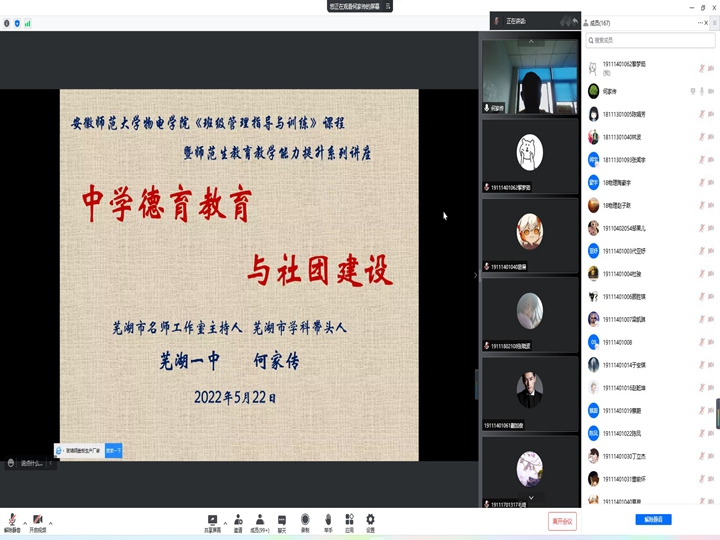
Task: Click the red Leave Meeting button
Action: click(x=563, y=521)
